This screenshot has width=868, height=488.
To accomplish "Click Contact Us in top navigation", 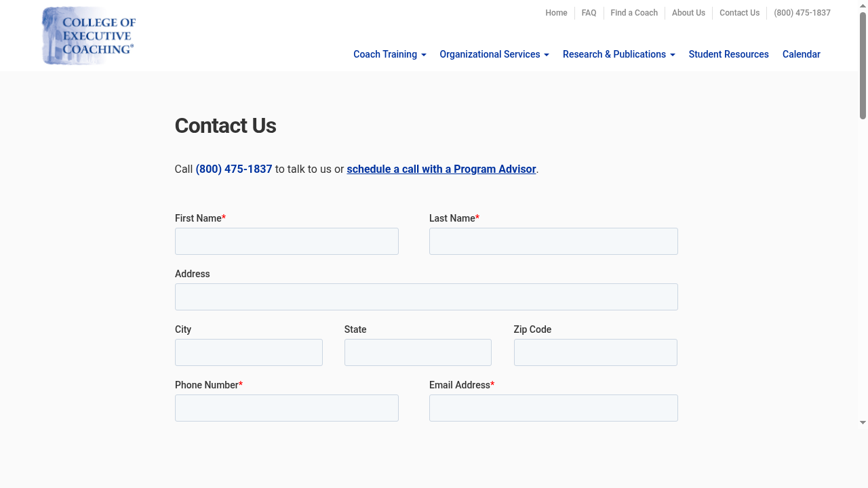I will click(x=739, y=13).
